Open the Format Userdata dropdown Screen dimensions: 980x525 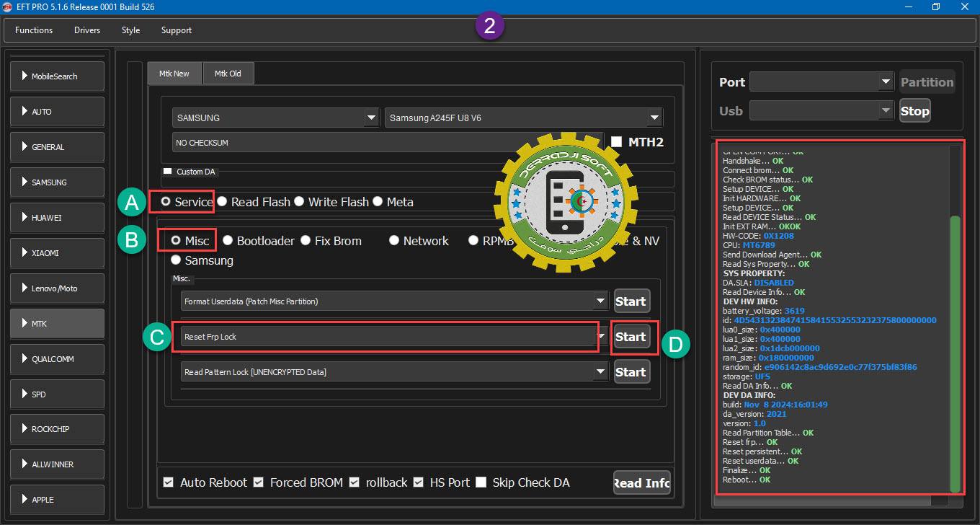coord(394,301)
